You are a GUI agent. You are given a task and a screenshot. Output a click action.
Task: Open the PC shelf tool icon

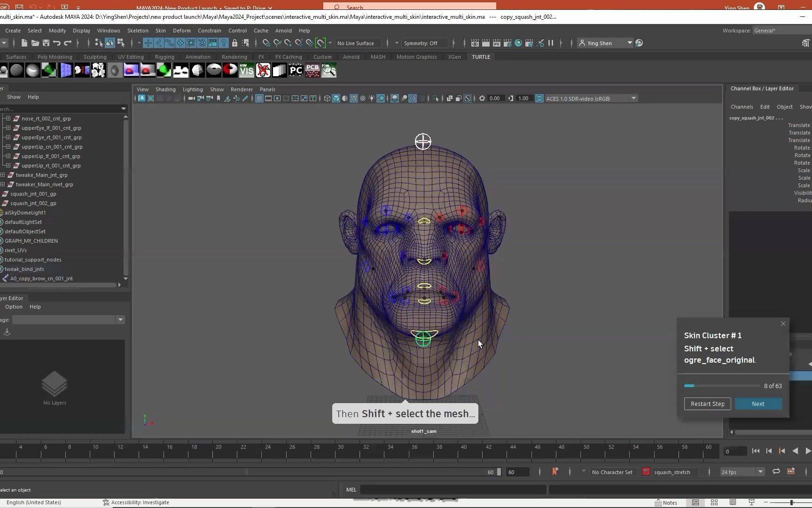(296, 71)
